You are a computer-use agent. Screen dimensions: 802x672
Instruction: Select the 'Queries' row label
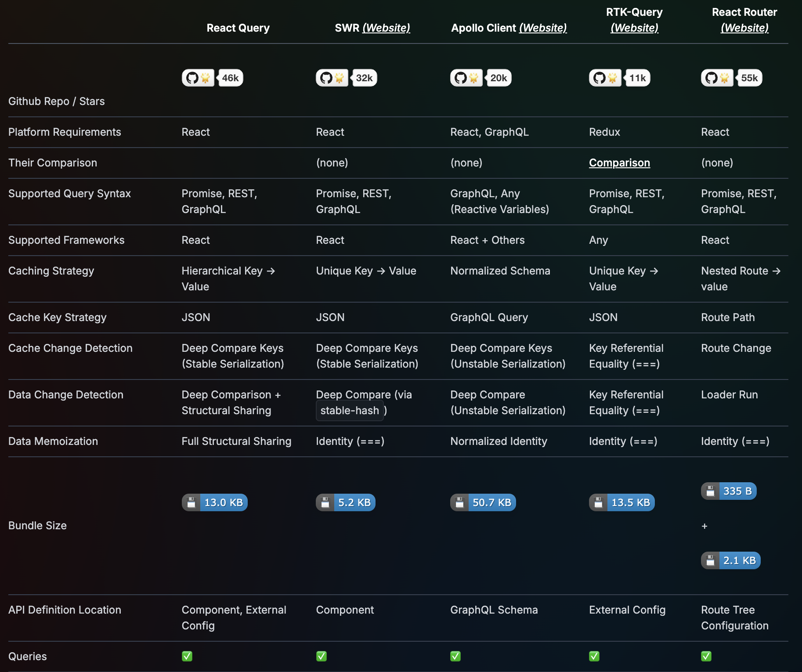[28, 657]
